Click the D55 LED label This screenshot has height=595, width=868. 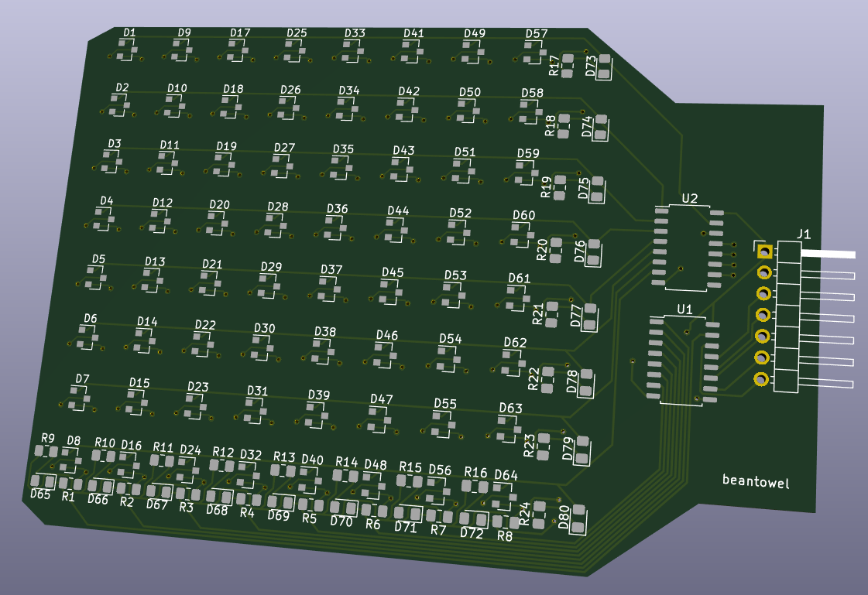[x=445, y=404]
